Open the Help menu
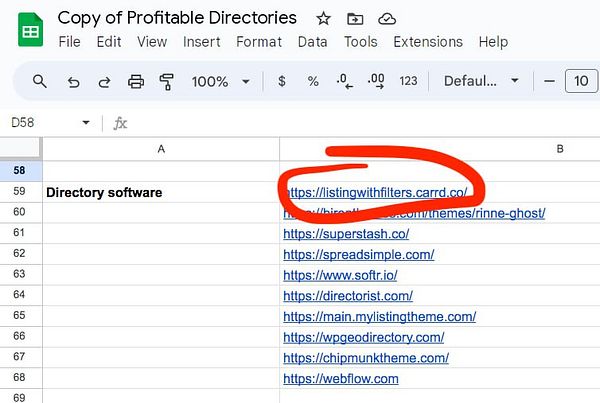Viewport: 600px width, 403px height. point(493,42)
